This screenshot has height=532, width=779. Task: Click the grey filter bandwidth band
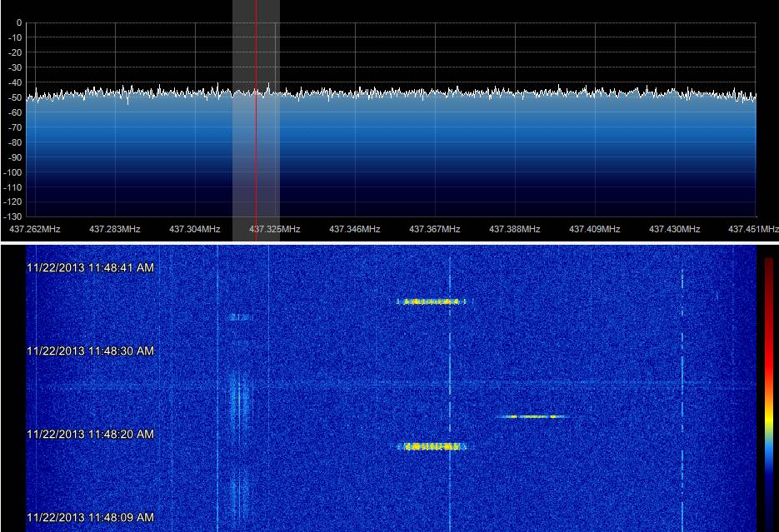[x=257, y=121]
